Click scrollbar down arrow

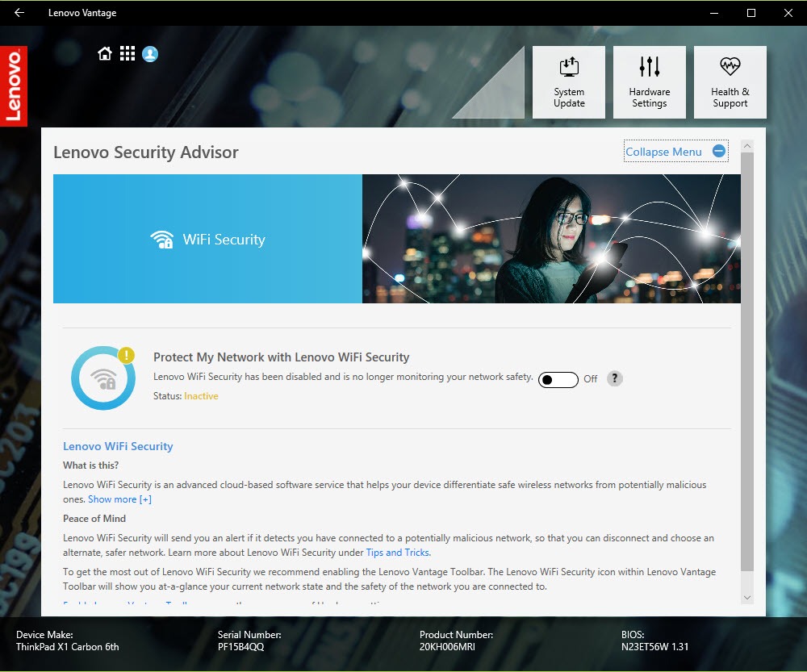[747, 598]
